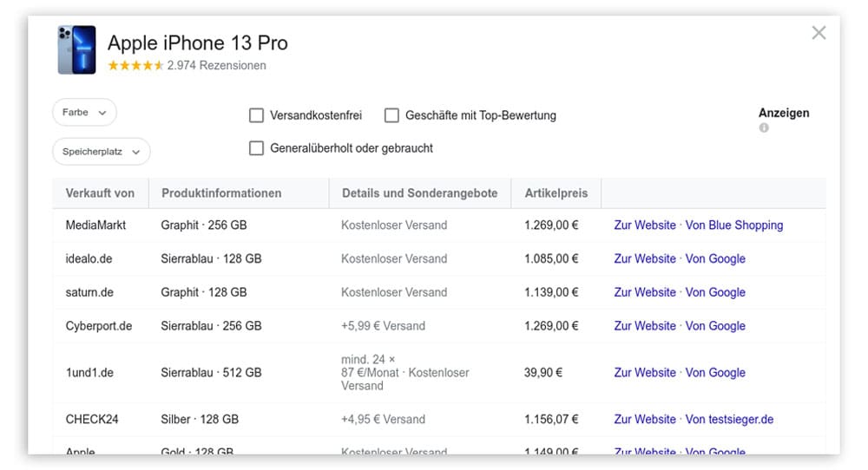Click the Silber · 128 GB cell
868x470 pixels.
click(x=200, y=419)
